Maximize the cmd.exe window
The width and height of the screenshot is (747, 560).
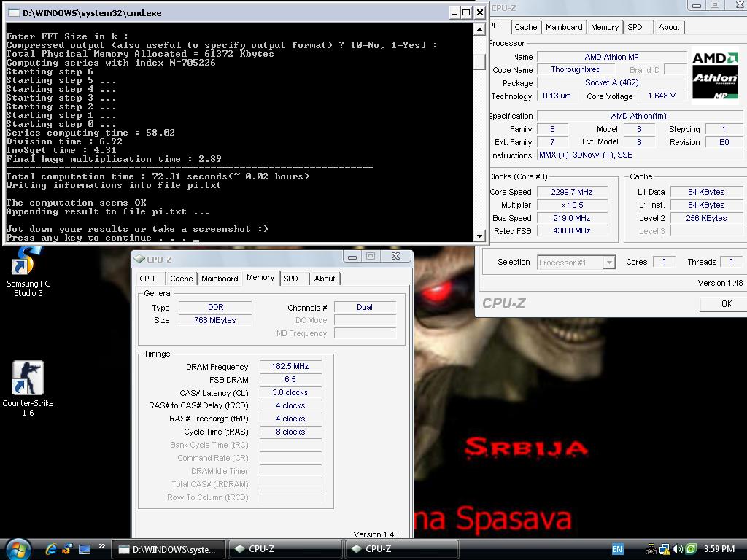[x=466, y=13]
